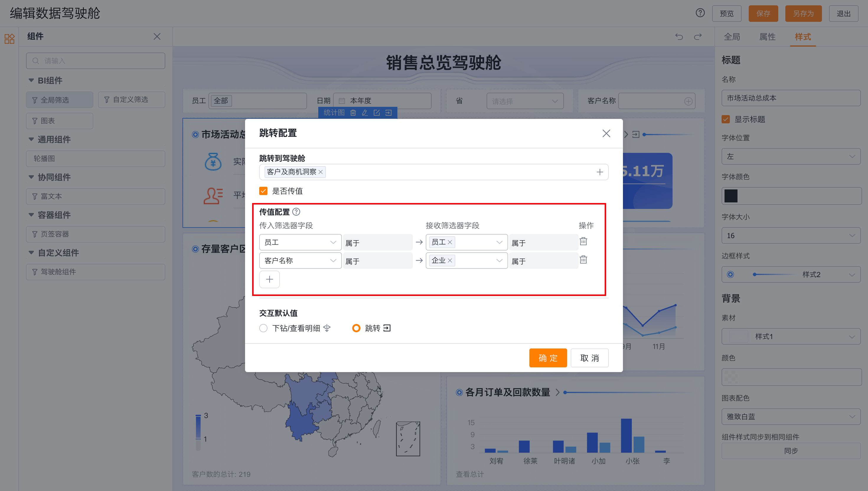Click the help icon beside 传值配置

tap(296, 212)
